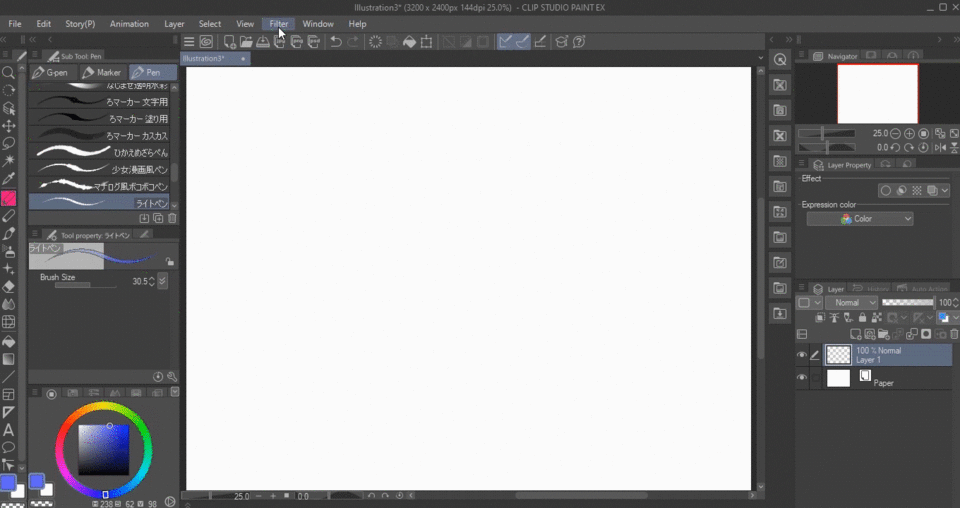Open the Window menu

318,24
